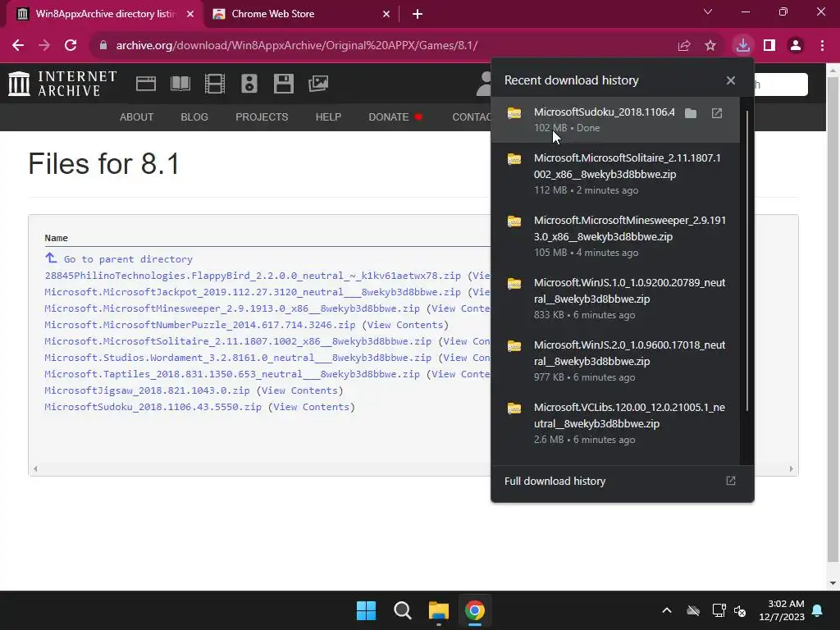Open Chrome side panel icon
This screenshot has height=630, width=840.
769,45
